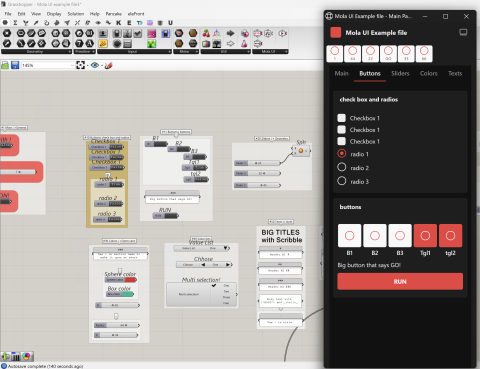The image size is (480, 369).
Task: Click the B3 button in Mola UI
Action: 400,236
